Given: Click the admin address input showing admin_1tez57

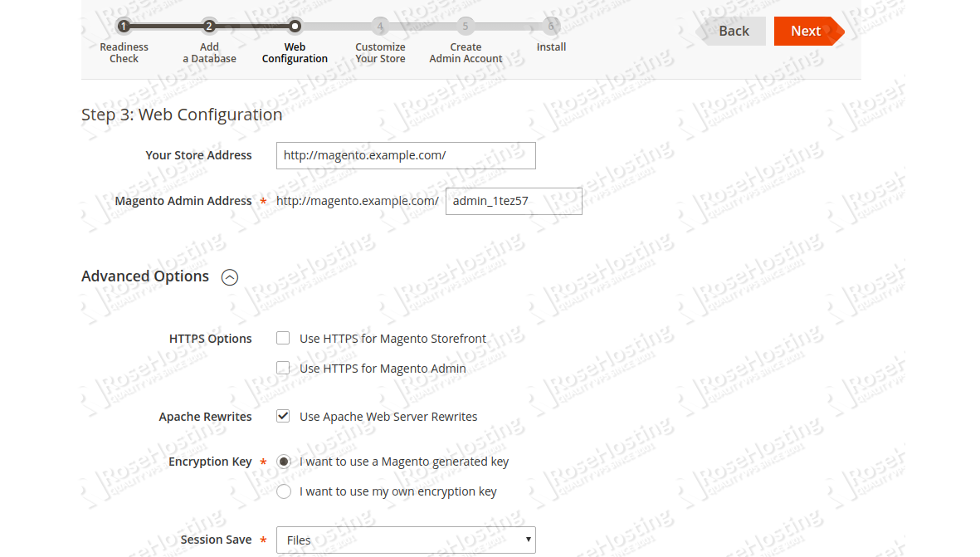Looking at the screenshot, I should point(513,200).
